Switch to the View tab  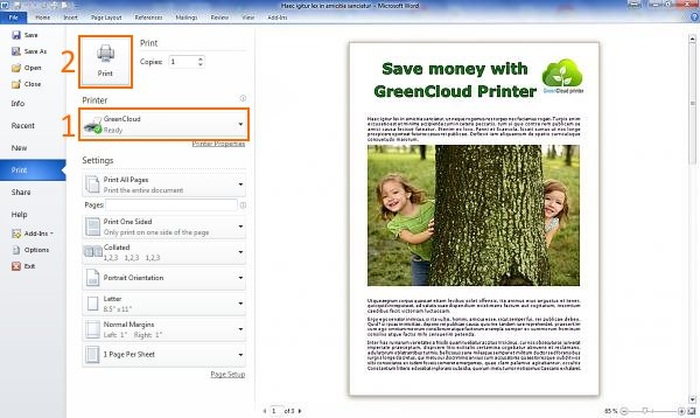click(x=248, y=17)
